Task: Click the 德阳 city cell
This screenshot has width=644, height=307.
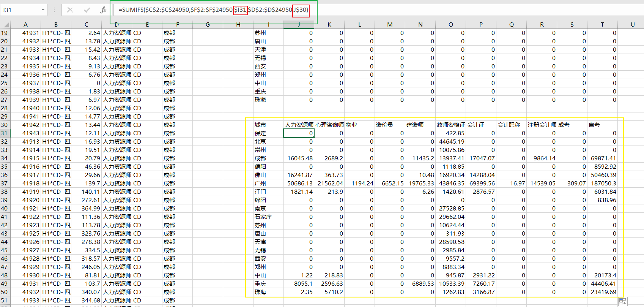Action: point(269,167)
